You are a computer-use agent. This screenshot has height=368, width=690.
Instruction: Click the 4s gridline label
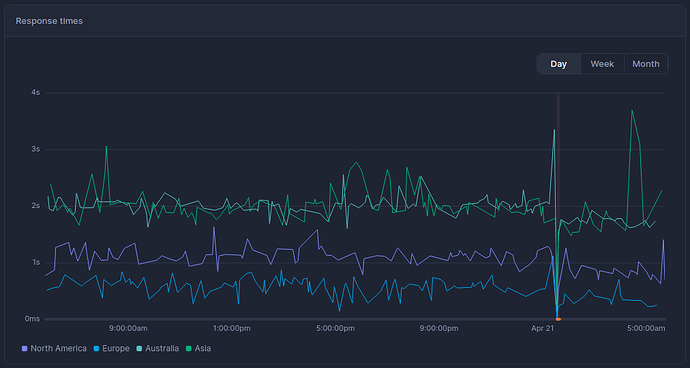pyautogui.click(x=36, y=93)
